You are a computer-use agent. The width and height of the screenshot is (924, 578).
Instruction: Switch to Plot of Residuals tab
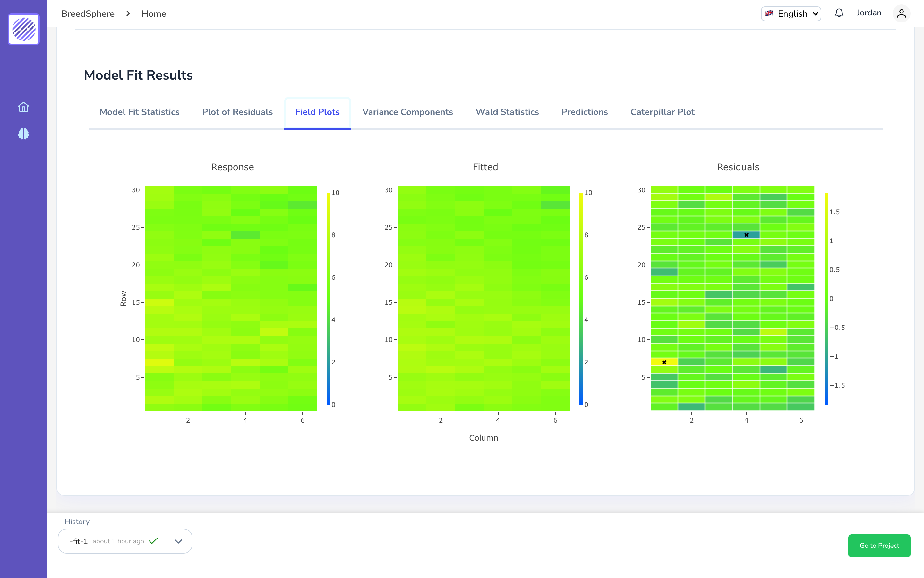tap(237, 112)
